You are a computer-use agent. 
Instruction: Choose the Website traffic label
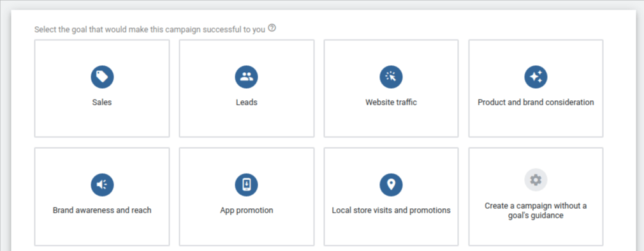click(x=391, y=102)
